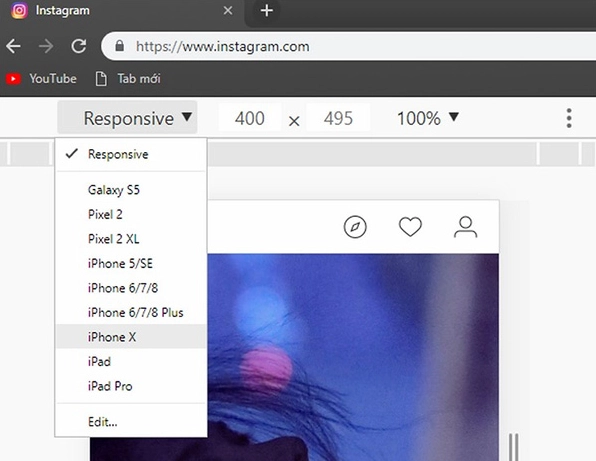Open the Tab mới bookmark
The image size is (596, 461).
click(128, 79)
